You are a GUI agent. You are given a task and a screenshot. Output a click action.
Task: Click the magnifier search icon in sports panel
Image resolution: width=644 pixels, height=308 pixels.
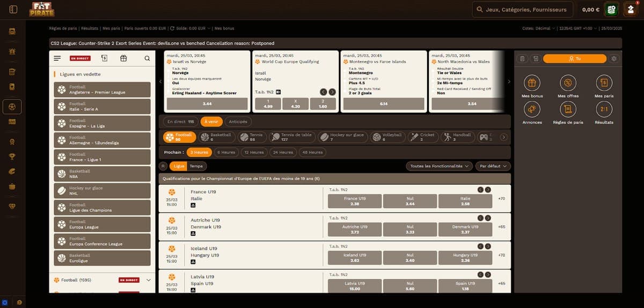[x=147, y=58]
